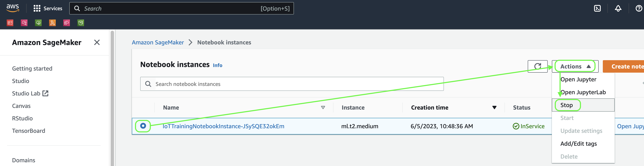This screenshot has width=644, height=166.
Task: Open the IoT Core favorite shortcut icon
Action: pos(38,23)
